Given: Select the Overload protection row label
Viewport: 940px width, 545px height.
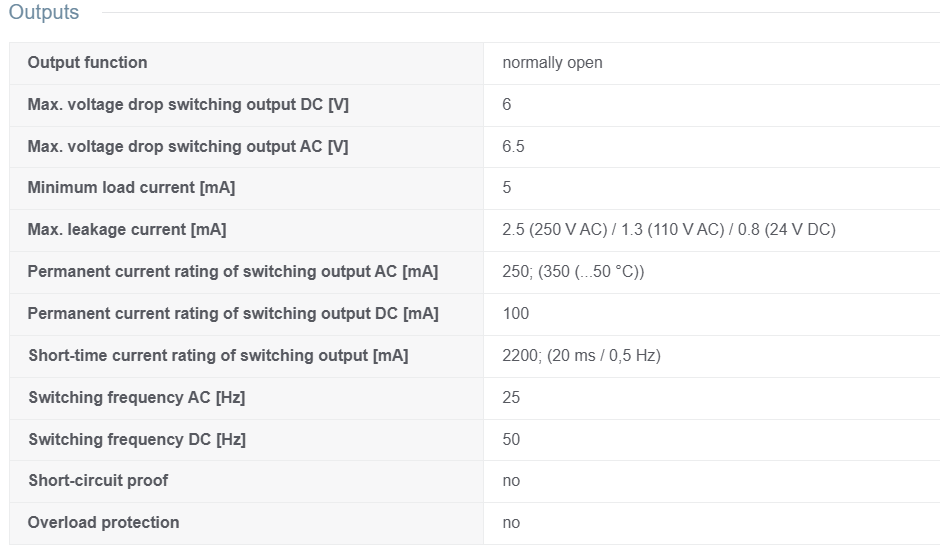Looking at the screenshot, I should click(x=103, y=523).
